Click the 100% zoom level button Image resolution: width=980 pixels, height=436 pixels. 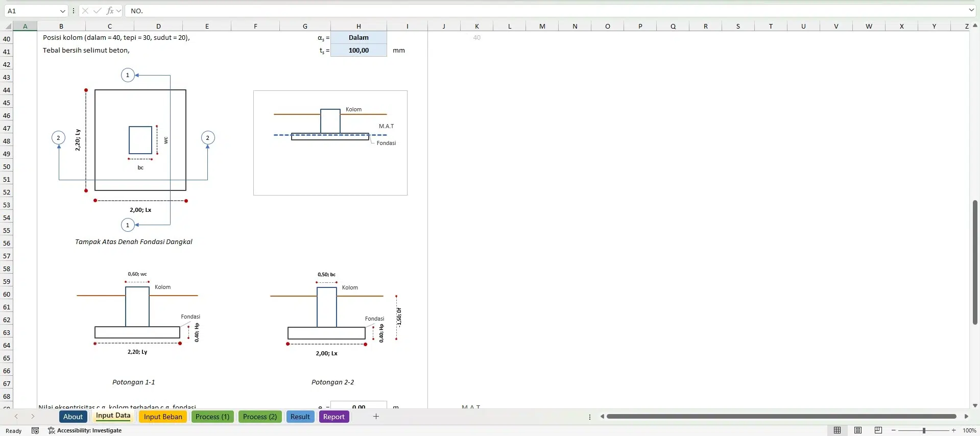[x=969, y=430]
